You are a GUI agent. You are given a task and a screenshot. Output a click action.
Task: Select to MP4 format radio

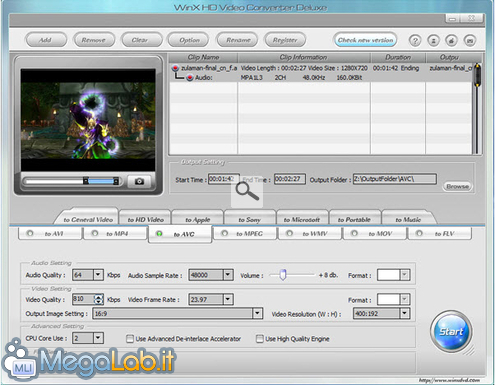point(95,233)
